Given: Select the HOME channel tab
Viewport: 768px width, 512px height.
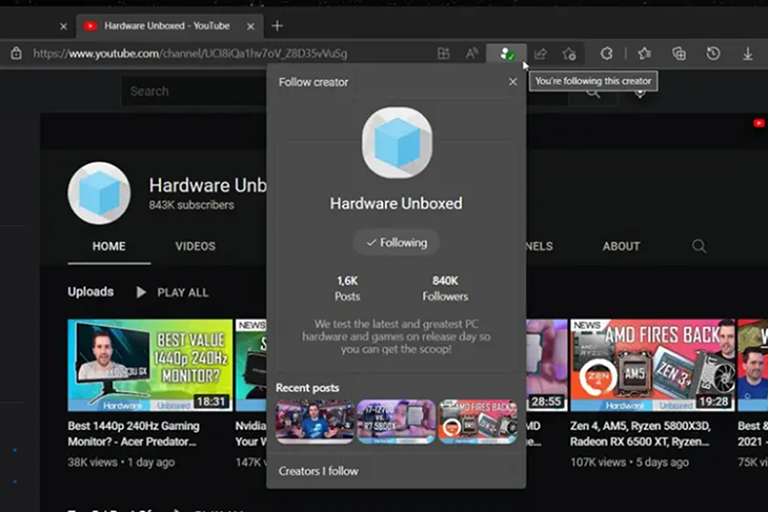Looking at the screenshot, I should (x=109, y=246).
